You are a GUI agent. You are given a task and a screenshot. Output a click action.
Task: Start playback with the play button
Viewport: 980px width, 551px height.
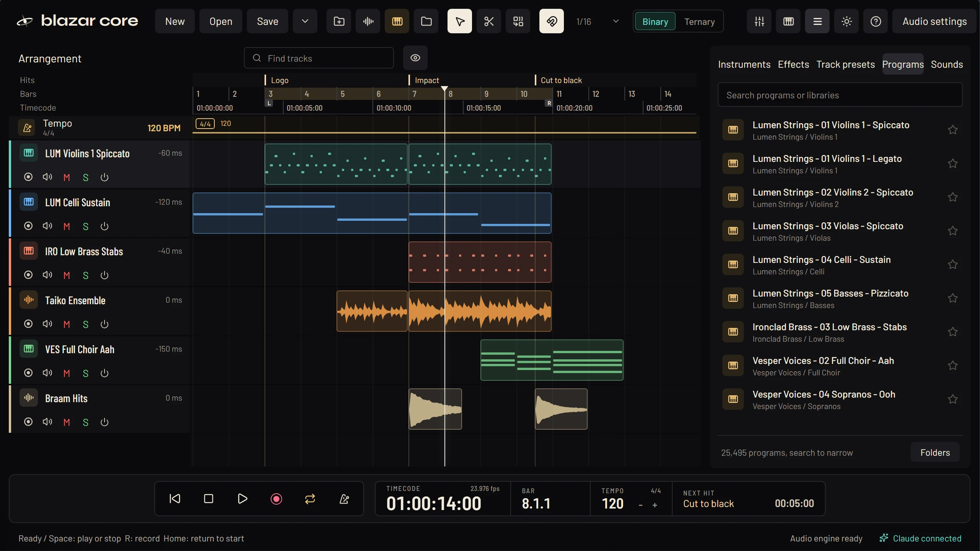tap(242, 499)
